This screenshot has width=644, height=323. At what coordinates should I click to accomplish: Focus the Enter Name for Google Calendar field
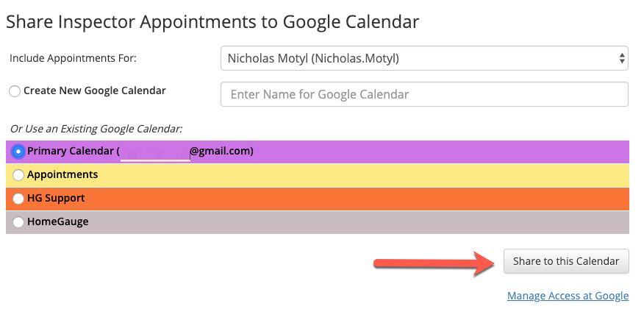(424, 94)
